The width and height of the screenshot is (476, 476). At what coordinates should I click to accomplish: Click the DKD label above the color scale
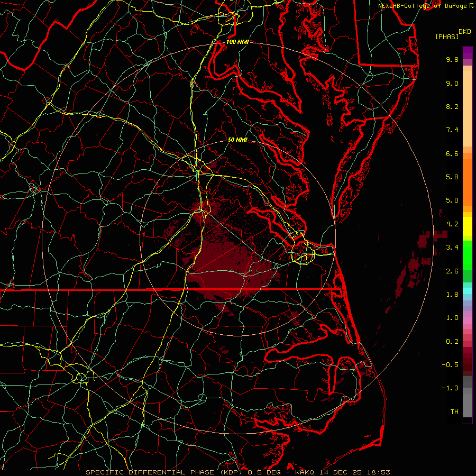[x=465, y=32]
